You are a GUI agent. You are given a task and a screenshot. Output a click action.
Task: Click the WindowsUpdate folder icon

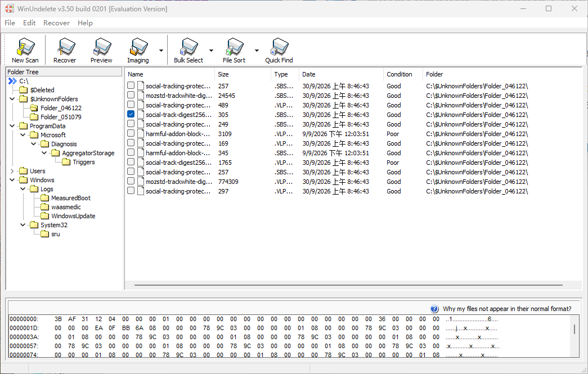click(45, 216)
